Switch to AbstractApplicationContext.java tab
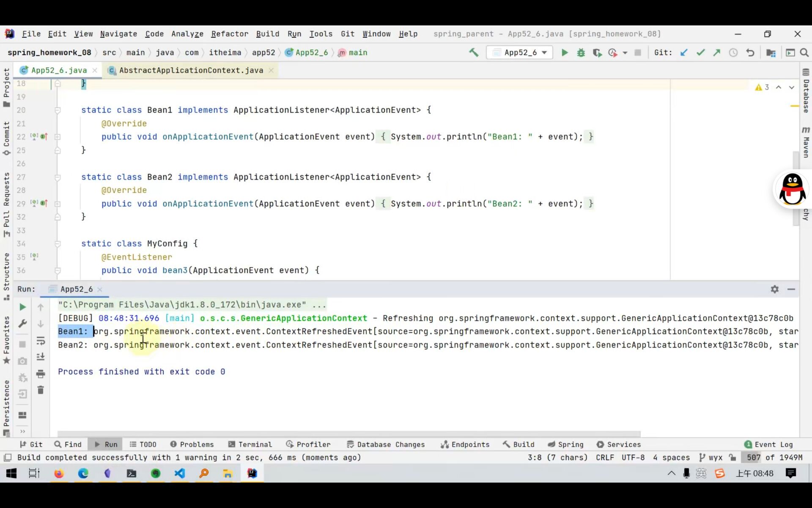 coord(191,70)
